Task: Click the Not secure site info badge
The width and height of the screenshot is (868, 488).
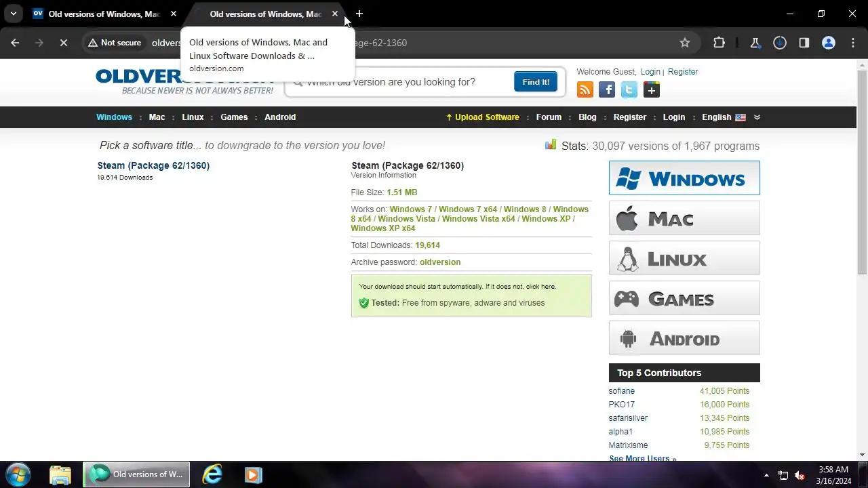Action: 114,43
